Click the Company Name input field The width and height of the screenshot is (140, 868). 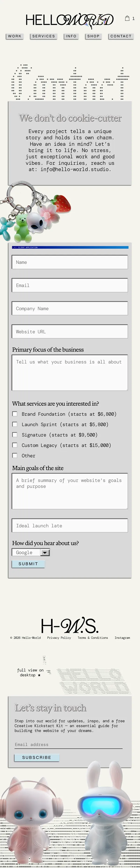pyautogui.click(x=70, y=308)
